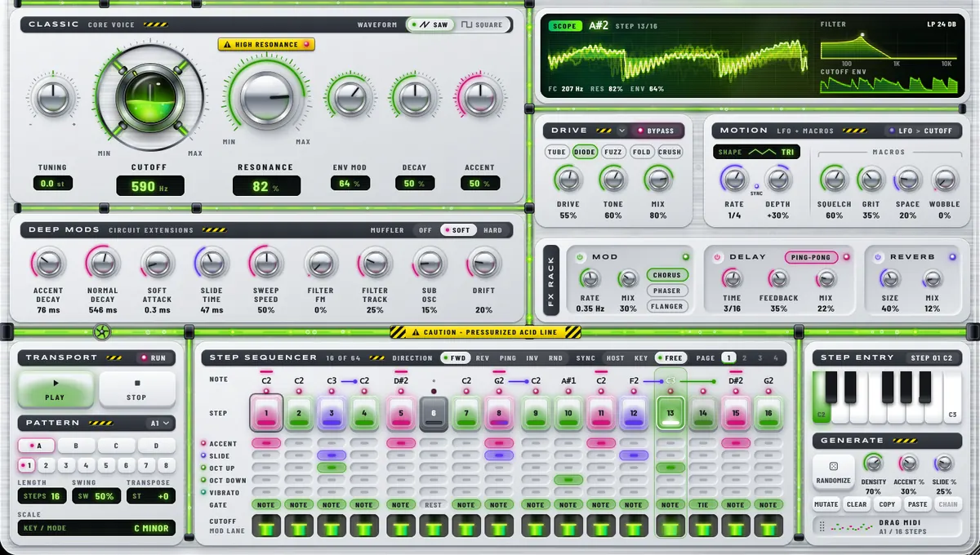Click the triangle LFO shape display

pyautogui.click(x=756, y=152)
